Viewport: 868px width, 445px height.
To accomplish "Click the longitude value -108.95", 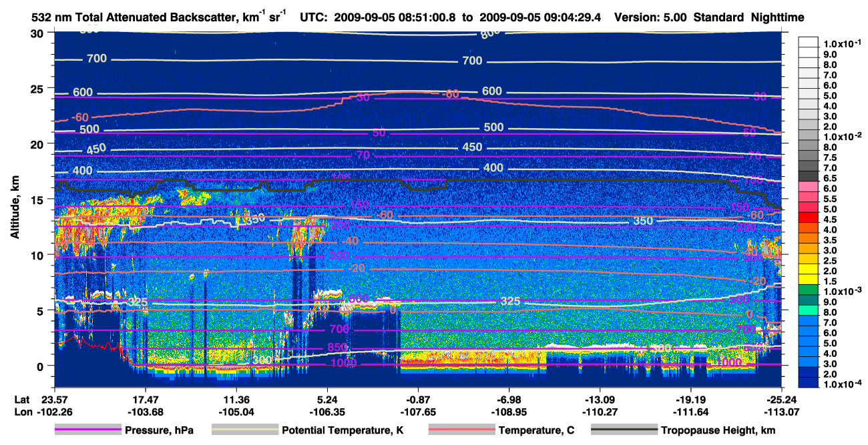I will [509, 412].
